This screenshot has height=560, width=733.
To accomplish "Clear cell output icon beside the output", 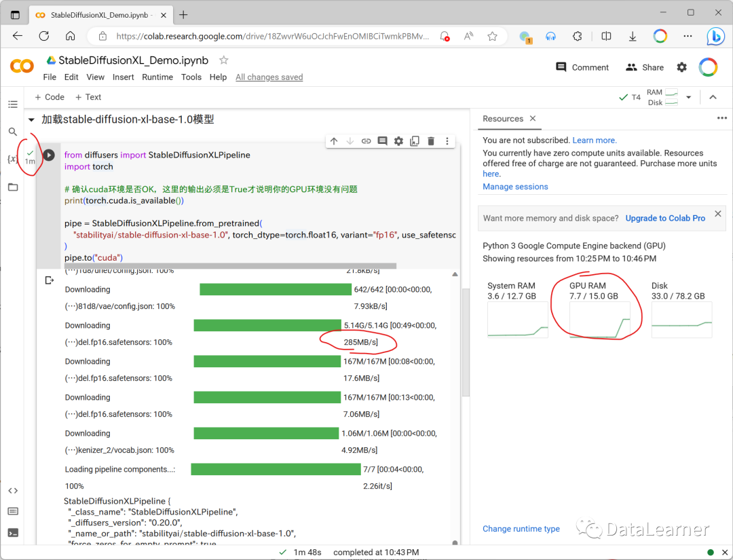I will click(x=50, y=280).
